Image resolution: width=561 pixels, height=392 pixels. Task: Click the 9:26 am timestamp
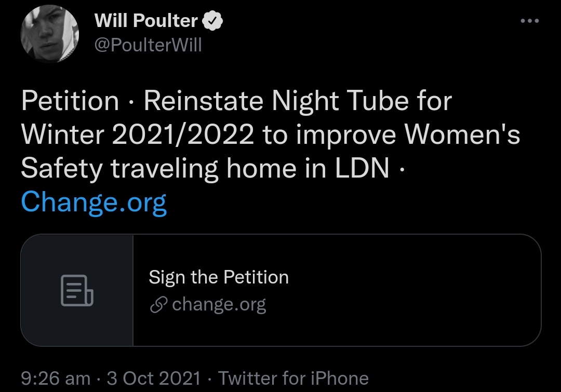pyautogui.click(x=56, y=378)
